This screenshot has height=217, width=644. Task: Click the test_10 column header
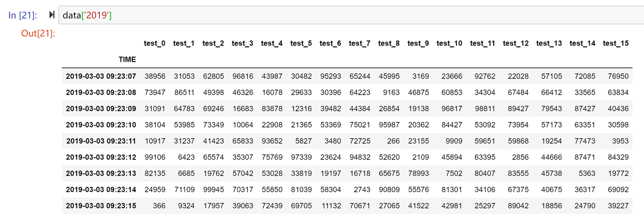pyautogui.click(x=450, y=43)
